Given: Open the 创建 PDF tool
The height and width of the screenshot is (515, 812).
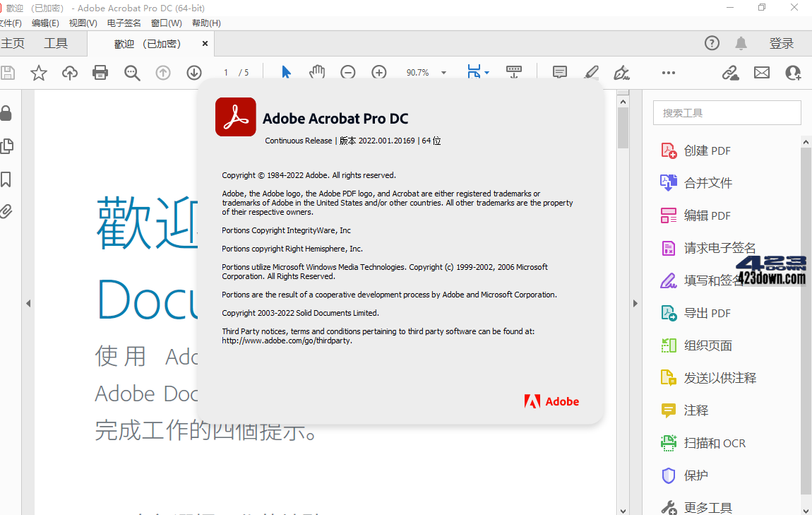Looking at the screenshot, I should click(x=695, y=150).
